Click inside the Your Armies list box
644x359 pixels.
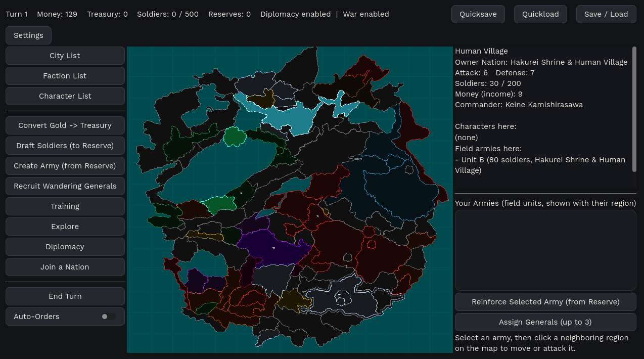point(545,250)
